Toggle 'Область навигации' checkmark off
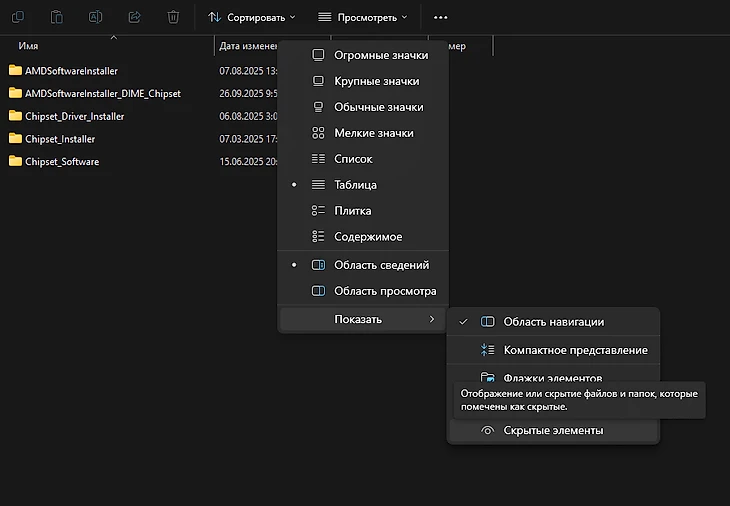 click(553, 322)
